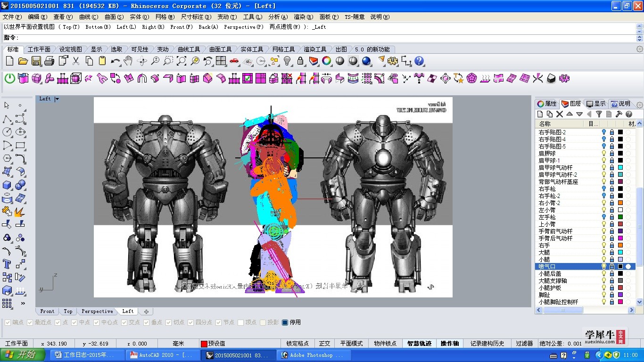The image size is (644, 362).
Task: Open the color wheel properties icon
Action: [x=327, y=61]
